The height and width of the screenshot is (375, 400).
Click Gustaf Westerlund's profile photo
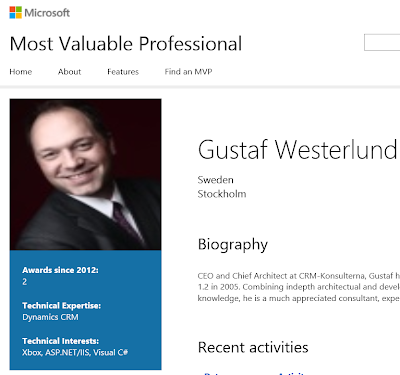point(85,174)
